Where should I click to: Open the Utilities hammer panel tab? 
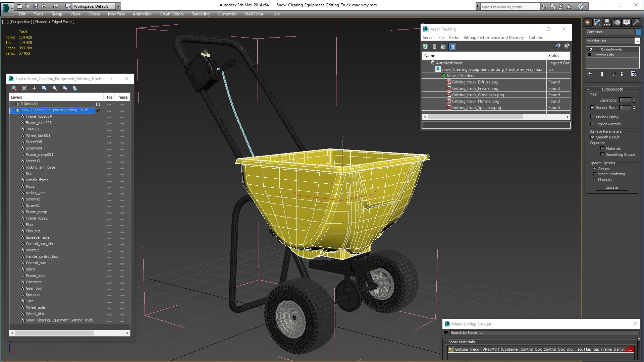click(x=636, y=22)
